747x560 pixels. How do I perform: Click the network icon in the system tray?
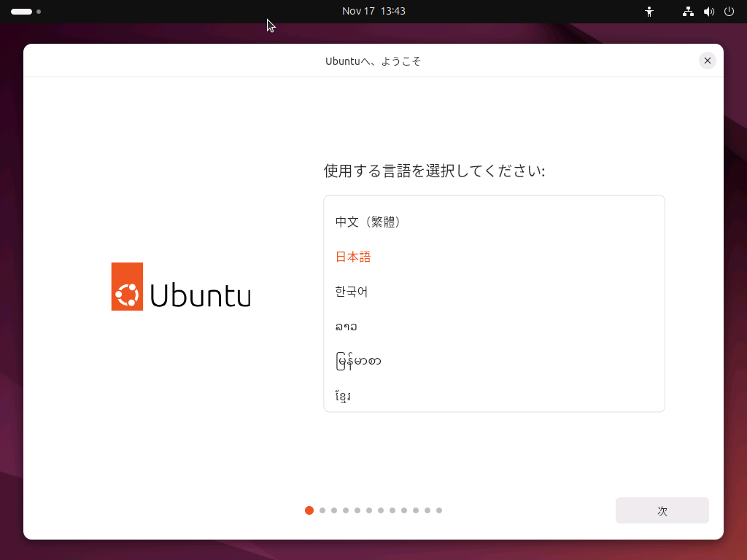click(x=687, y=11)
